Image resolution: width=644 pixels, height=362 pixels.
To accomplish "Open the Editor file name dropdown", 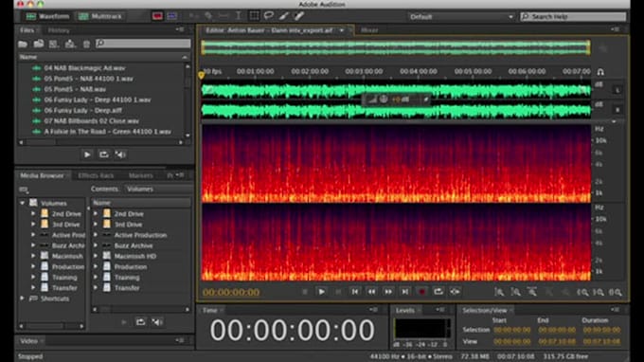I will coord(342,30).
